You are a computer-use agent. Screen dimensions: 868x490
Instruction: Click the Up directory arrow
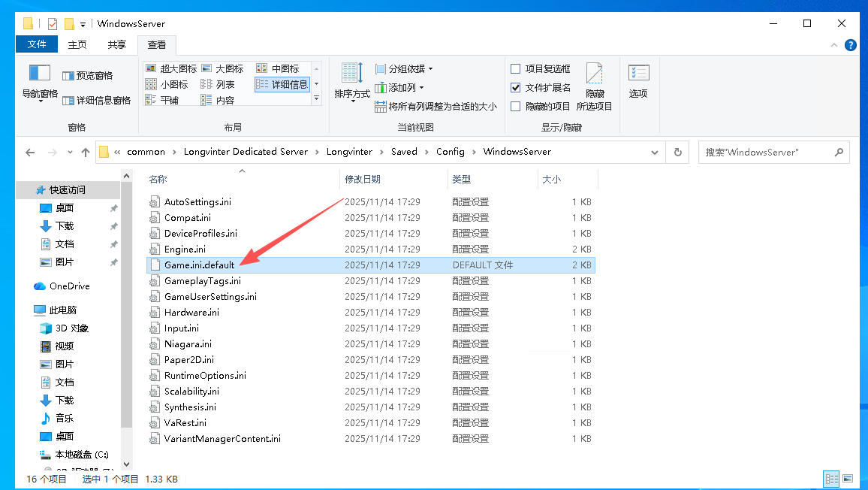[x=86, y=152]
